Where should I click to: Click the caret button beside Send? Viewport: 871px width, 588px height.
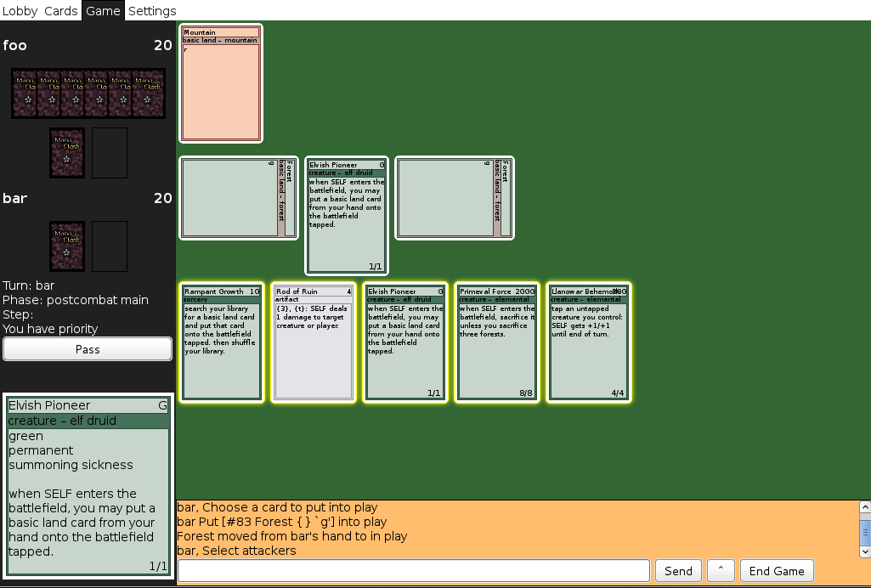tap(721, 571)
